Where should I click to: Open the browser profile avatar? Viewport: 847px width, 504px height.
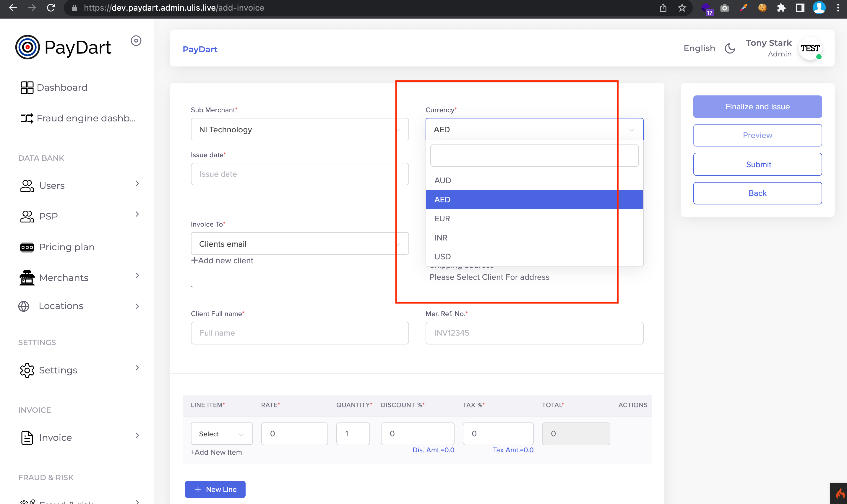pos(819,8)
